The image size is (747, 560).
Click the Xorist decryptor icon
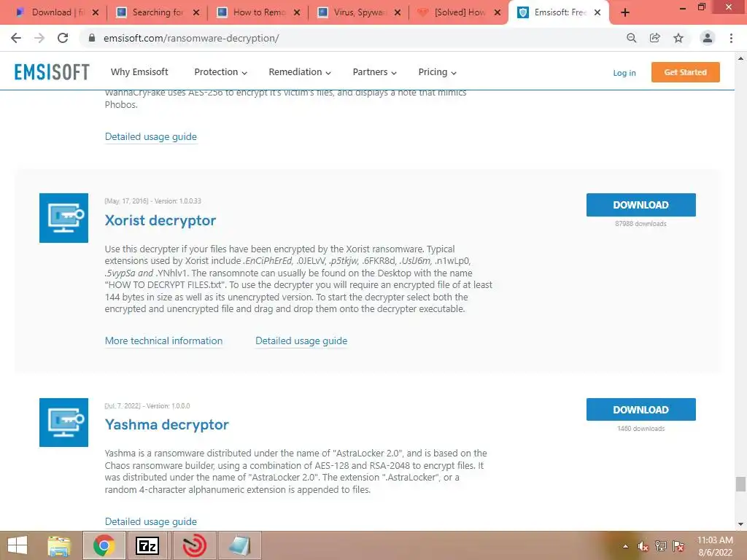tap(64, 217)
